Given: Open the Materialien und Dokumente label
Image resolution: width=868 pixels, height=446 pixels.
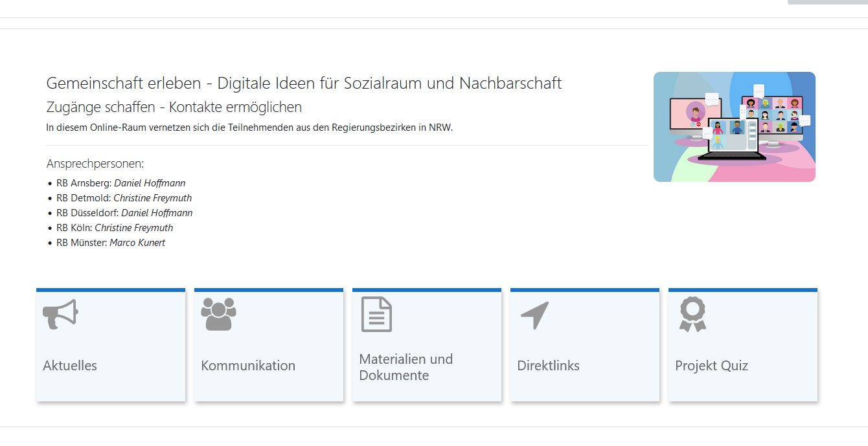Looking at the screenshot, I should coord(406,367).
